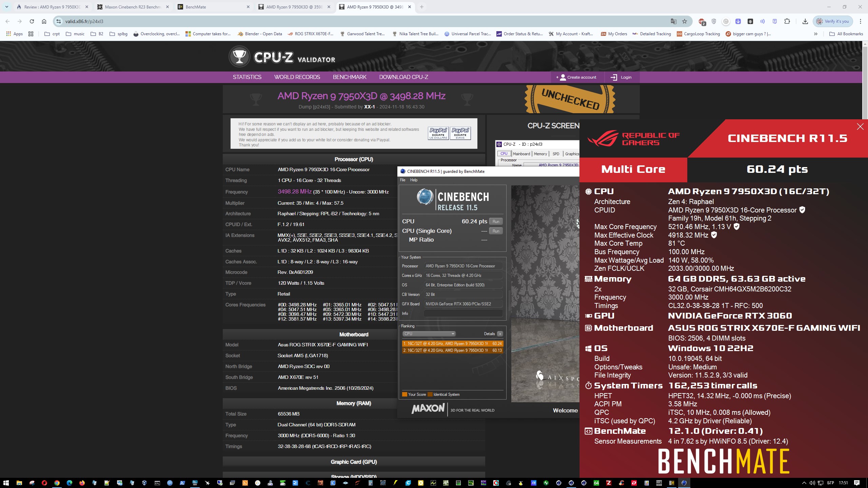Open the B2 bookmarks folder
Screen dimensions: 868x488
click(x=97, y=34)
